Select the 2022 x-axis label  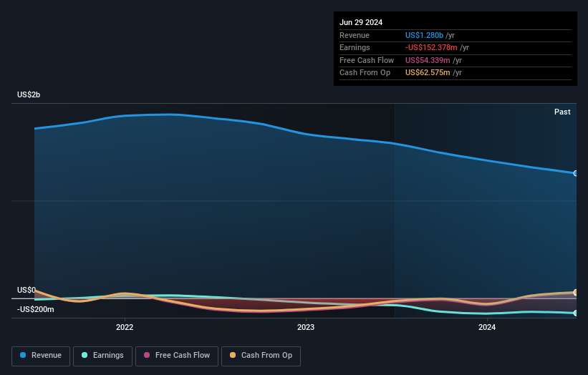click(125, 328)
